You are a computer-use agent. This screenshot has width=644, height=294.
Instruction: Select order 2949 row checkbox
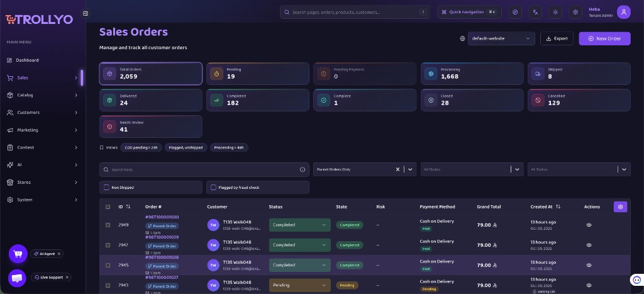(x=108, y=225)
